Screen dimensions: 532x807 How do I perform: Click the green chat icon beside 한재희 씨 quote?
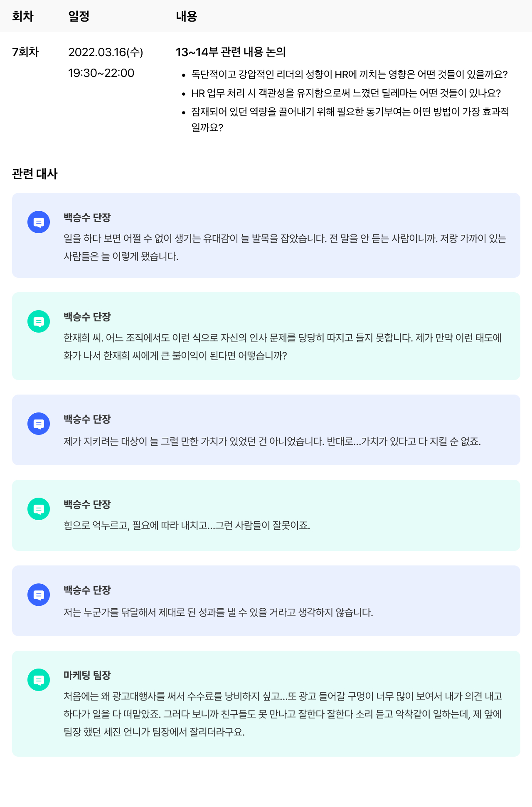pos(39,322)
